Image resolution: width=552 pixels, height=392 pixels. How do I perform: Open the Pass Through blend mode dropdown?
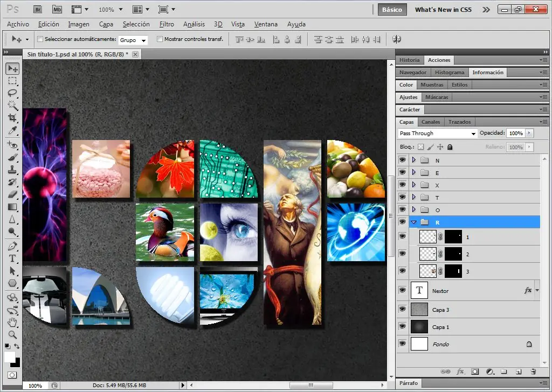(x=438, y=133)
